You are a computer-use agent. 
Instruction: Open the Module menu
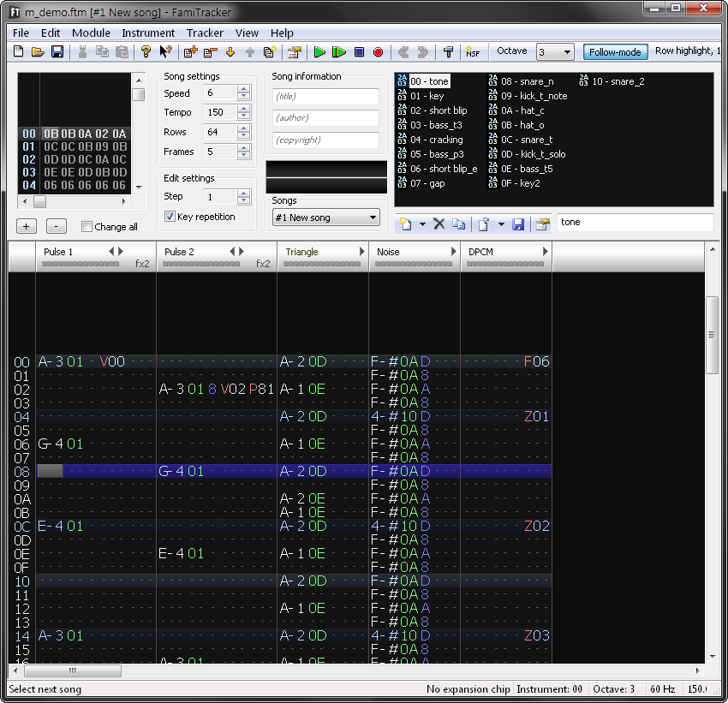(91, 33)
